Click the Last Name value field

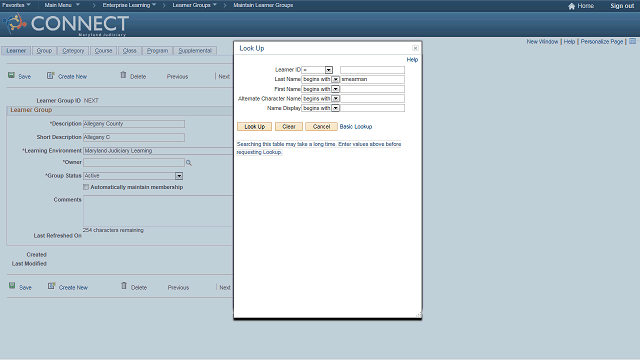pyautogui.click(x=372, y=79)
